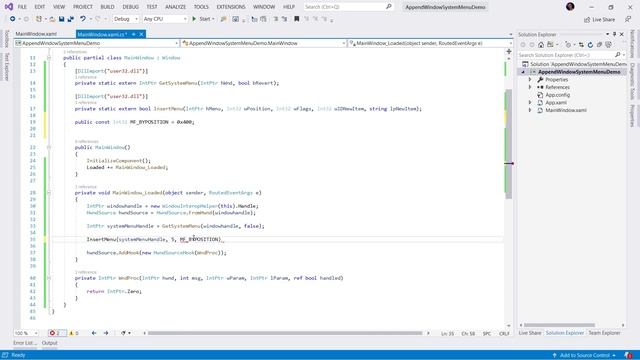
Task: Collapse the WndProc method block
Action: [49, 278]
